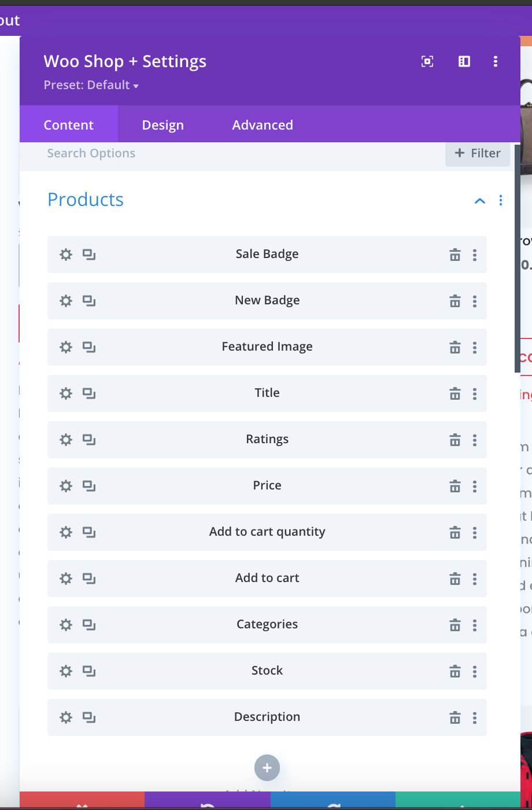Open settings gear for Ratings item
This screenshot has height=810, width=532.
(x=66, y=440)
